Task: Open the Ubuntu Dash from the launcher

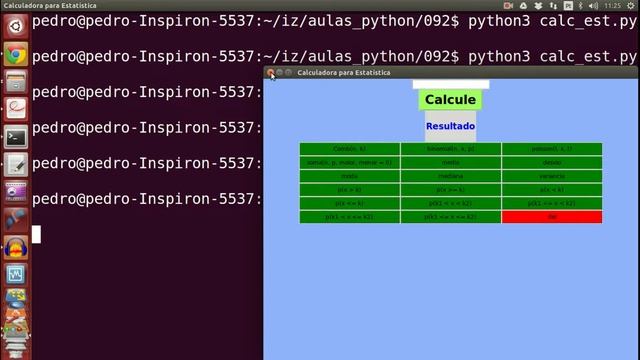Action: (16, 26)
